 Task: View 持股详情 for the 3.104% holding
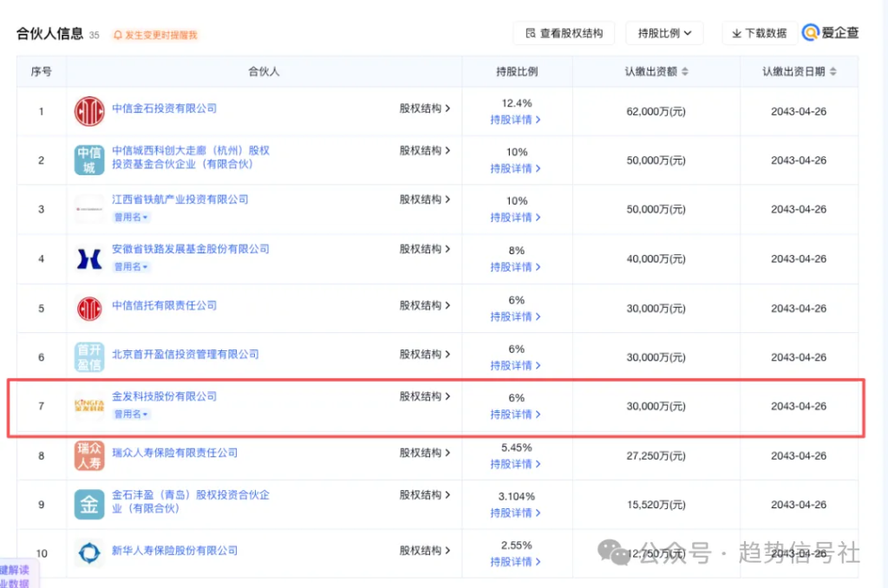[515, 513]
